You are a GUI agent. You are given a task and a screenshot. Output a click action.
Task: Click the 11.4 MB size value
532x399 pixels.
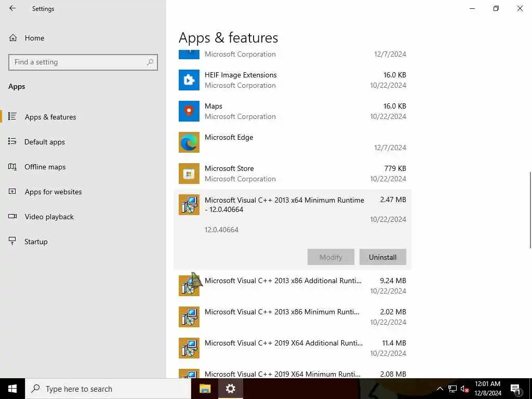click(394, 343)
